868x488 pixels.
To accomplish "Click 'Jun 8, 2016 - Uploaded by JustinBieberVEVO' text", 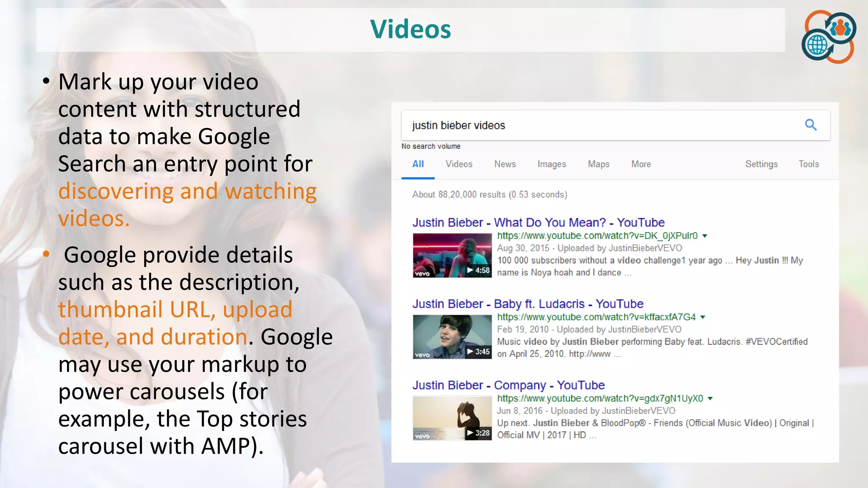I will tap(586, 411).
